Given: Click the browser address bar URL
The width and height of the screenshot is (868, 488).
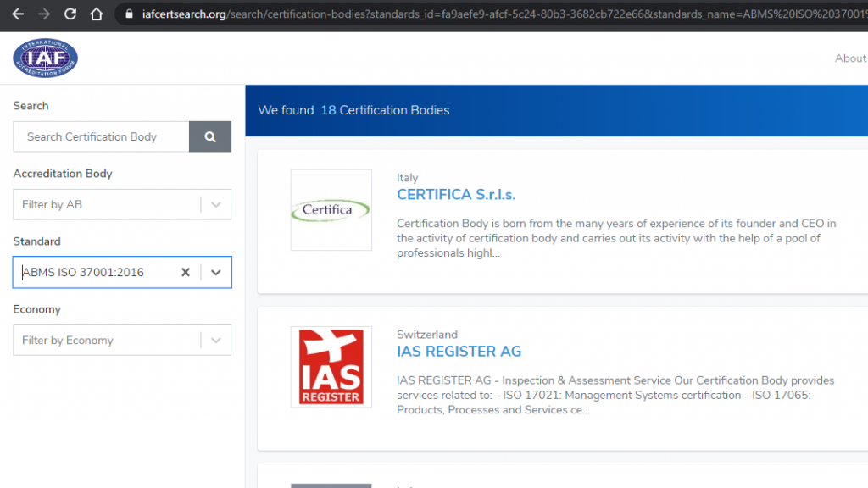Looking at the screenshot, I should (500, 14).
